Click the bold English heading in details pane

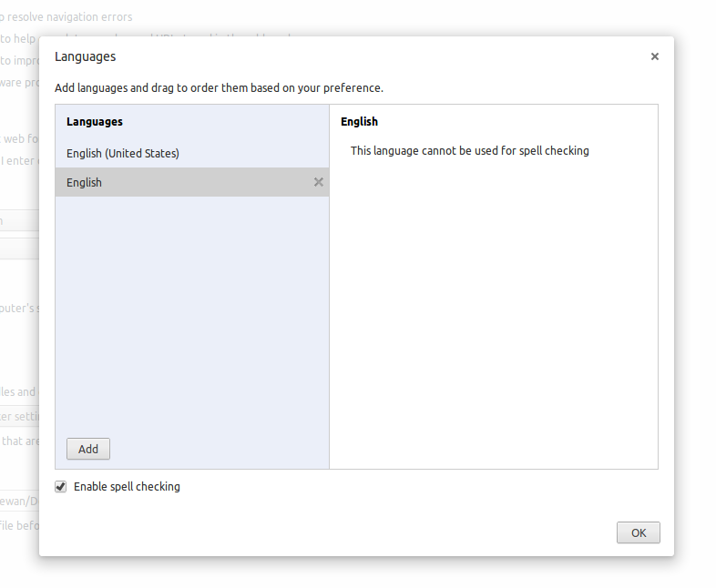coord(359,121)
